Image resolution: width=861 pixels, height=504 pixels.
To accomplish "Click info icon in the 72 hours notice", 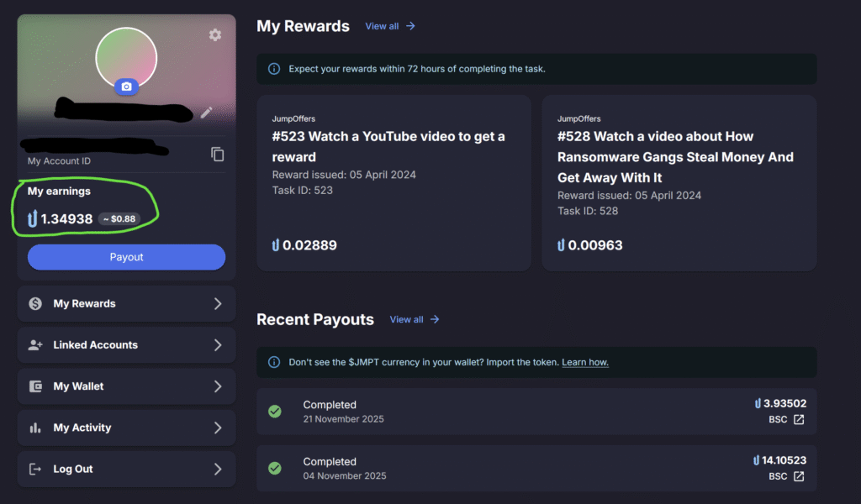I will point(273,69).
